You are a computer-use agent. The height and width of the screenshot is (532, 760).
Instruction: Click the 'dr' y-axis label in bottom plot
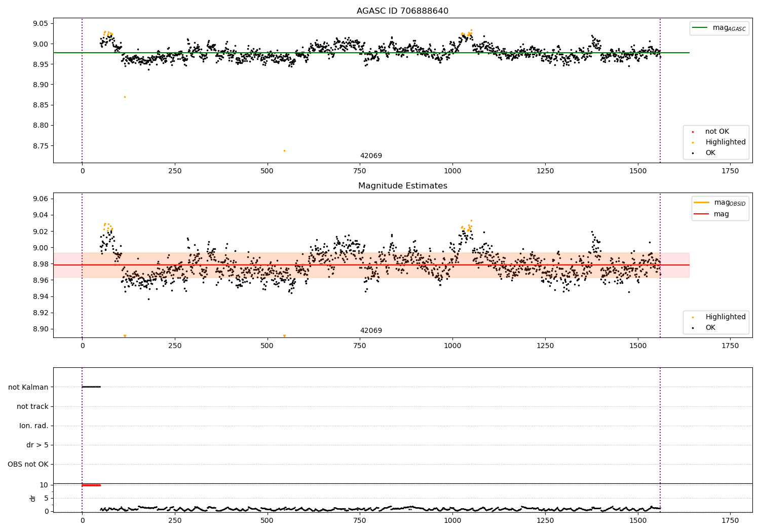click(x=33, y=498)
